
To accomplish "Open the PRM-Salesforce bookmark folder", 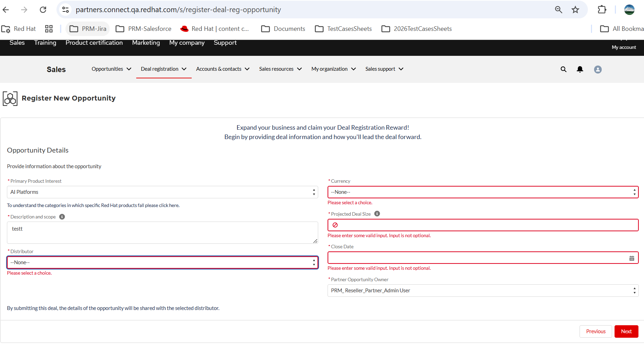I will tap(143, 29).
